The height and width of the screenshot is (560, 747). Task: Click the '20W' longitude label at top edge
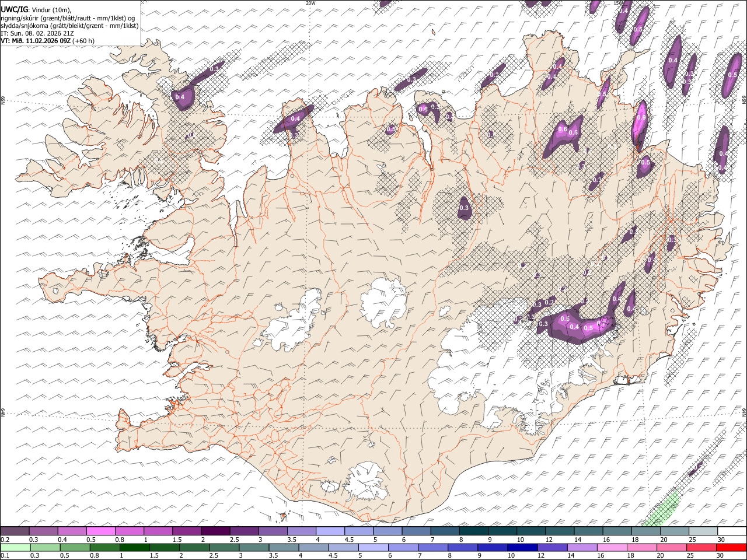310,3
